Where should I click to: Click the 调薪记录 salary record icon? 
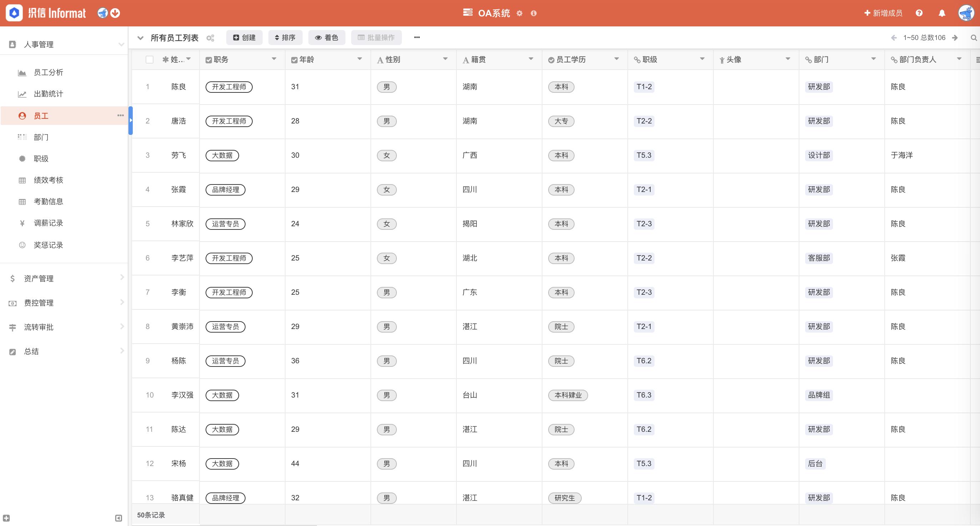point(22,223)
